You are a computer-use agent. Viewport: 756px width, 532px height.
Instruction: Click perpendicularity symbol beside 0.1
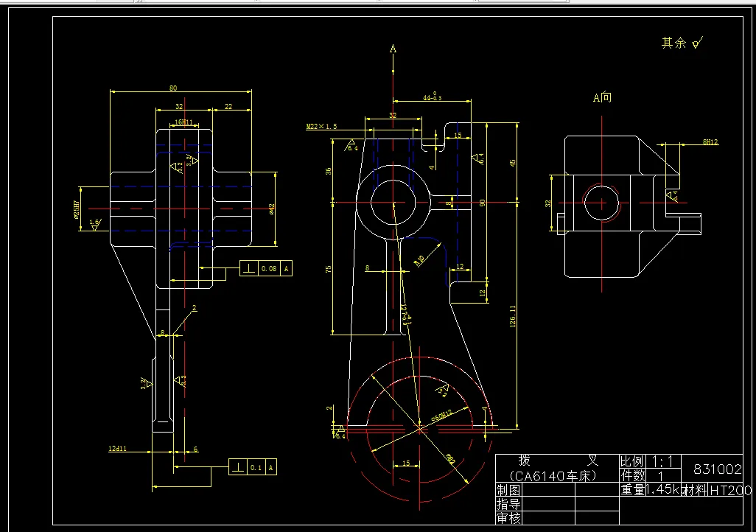pos(238,467)
